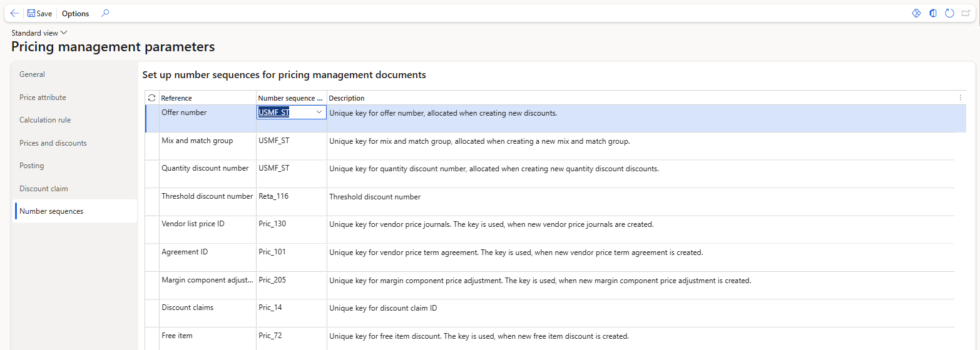Open the Options menu
This screenshot has height=350, width=980.
coord(76,13)
